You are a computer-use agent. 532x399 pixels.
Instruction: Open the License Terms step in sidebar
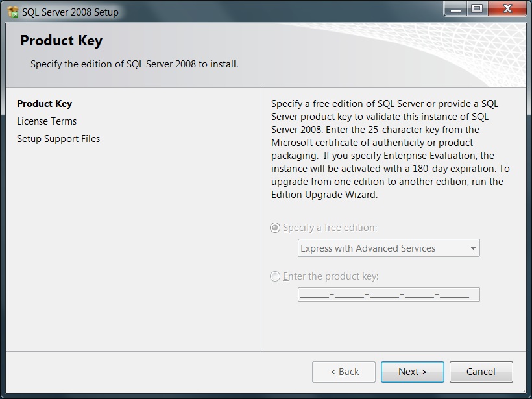click(x=47, y=121)
